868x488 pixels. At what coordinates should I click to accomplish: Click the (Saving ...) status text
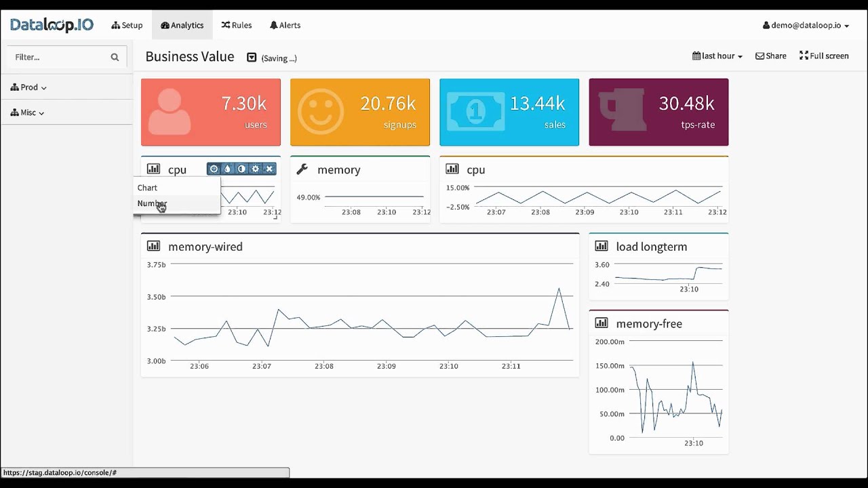(x=279, y=58)
